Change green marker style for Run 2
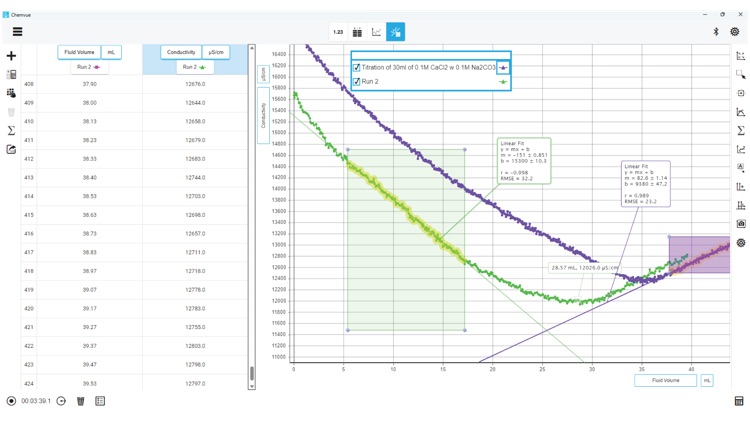 pyautogui.click(x=503, y=82)
